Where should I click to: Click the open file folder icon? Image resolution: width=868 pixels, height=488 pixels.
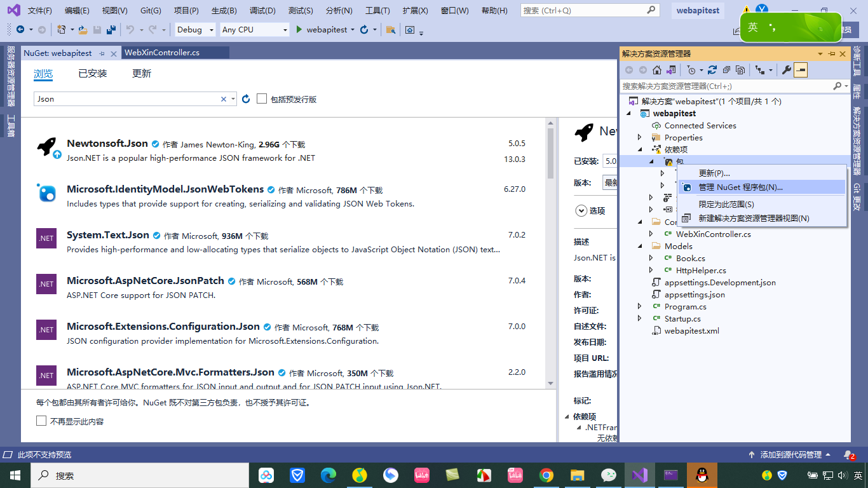coord(83,30)
